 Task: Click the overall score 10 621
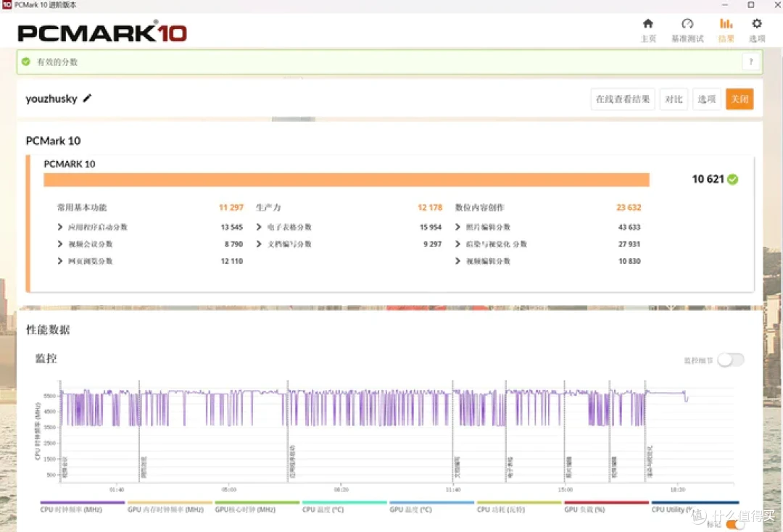coord(708,179)
